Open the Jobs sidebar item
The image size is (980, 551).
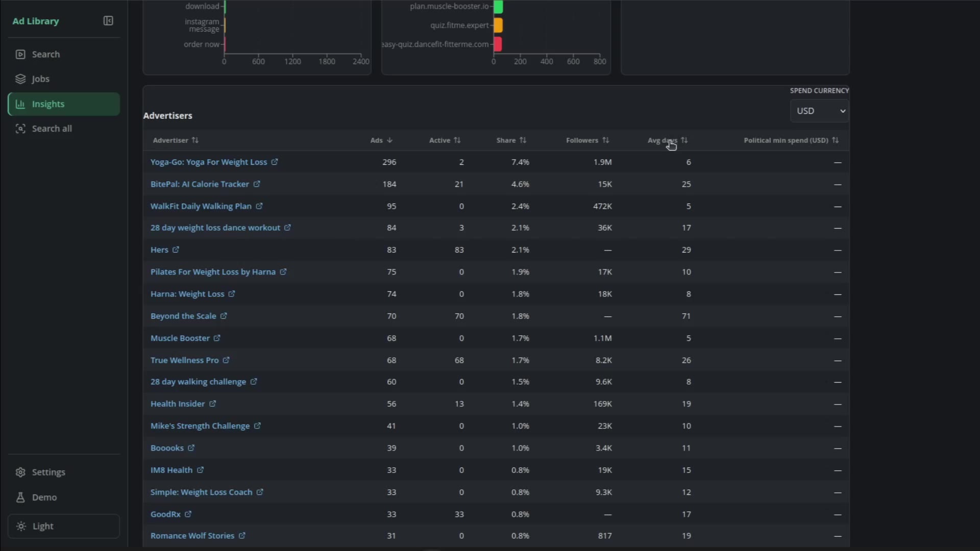[64, 79]
